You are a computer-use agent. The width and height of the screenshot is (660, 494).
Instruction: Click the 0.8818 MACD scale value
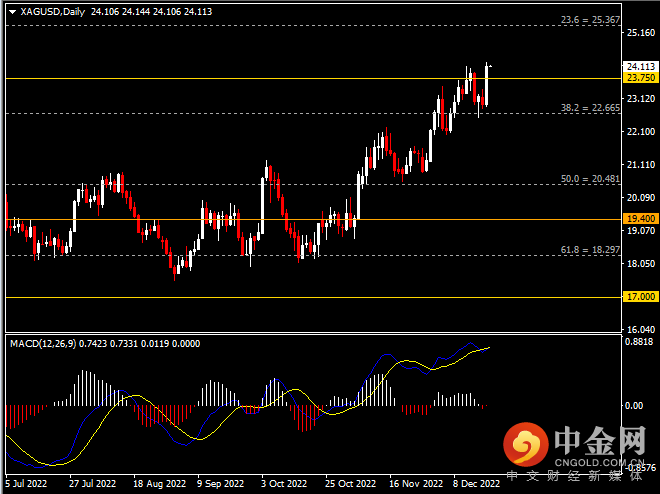(x=638, y=341)
